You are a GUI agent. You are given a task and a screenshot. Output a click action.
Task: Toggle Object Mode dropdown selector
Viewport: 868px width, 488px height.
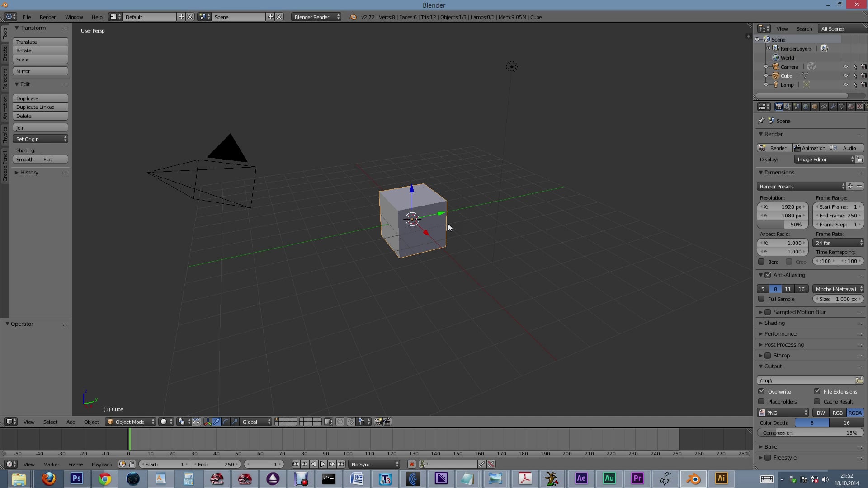tap(129, 422)
